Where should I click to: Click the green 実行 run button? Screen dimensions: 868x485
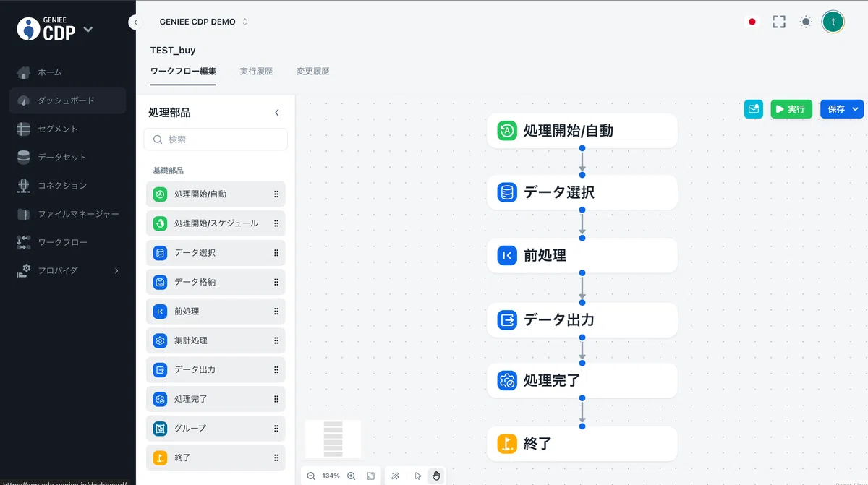click(791, 109)
